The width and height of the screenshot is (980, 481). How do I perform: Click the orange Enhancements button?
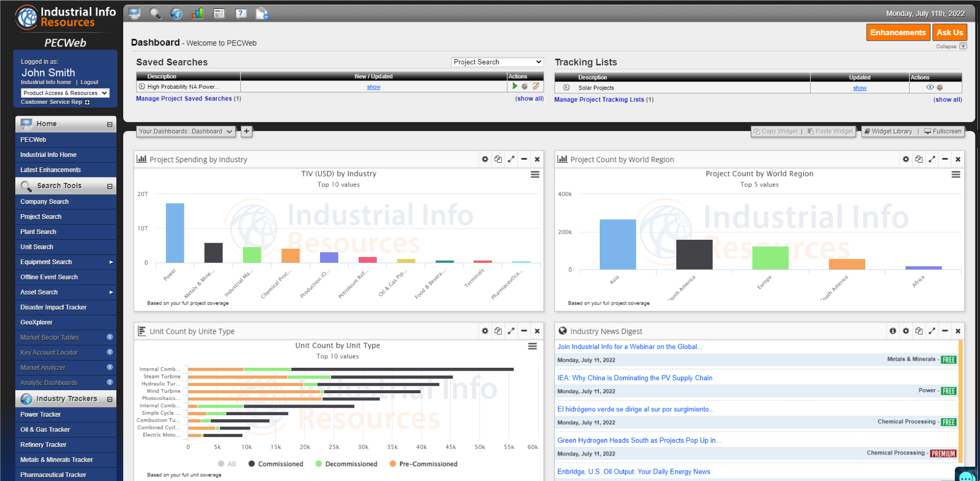(x=898, y=32)
